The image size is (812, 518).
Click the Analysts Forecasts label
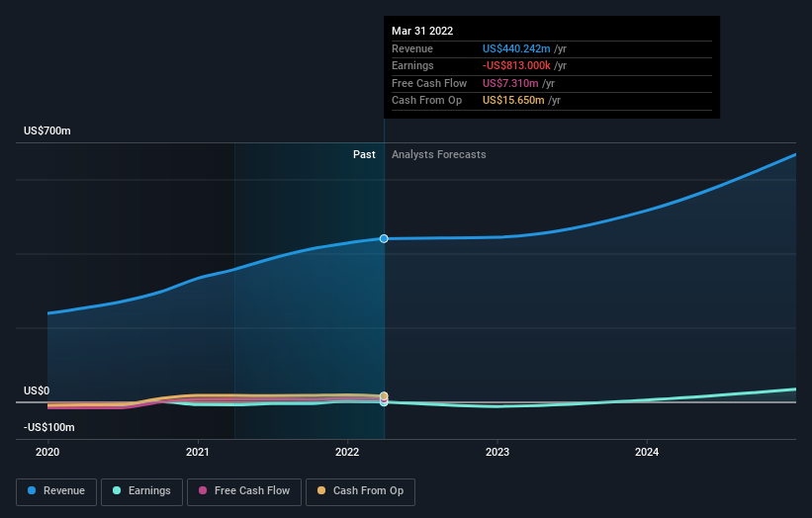pyautogui.click(x=438, y=155)
